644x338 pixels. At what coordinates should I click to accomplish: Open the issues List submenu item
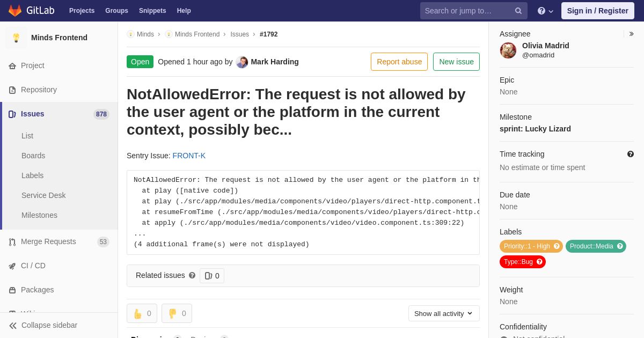[x=27, y=136]
